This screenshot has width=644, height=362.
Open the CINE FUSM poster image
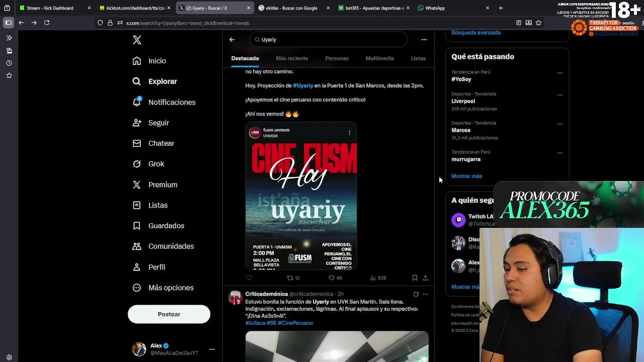(x=301, y=196)
